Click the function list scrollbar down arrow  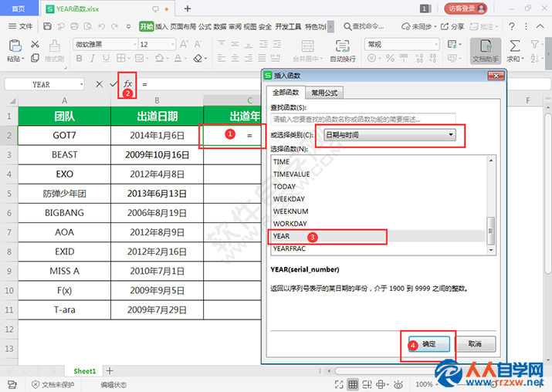(x=491, y=250)
